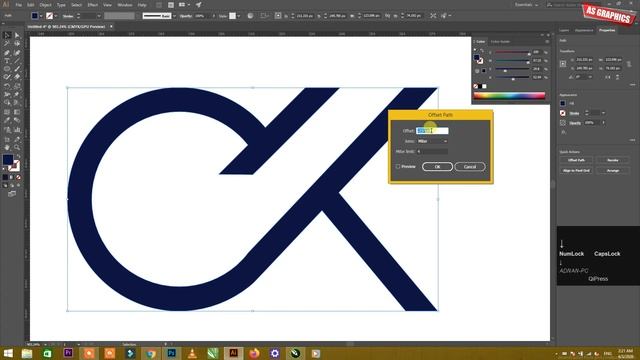This screenshot has height=360, width=640.
Task: Open the Joins dropdown in Offset Path
Action: (x=432, y=141)
